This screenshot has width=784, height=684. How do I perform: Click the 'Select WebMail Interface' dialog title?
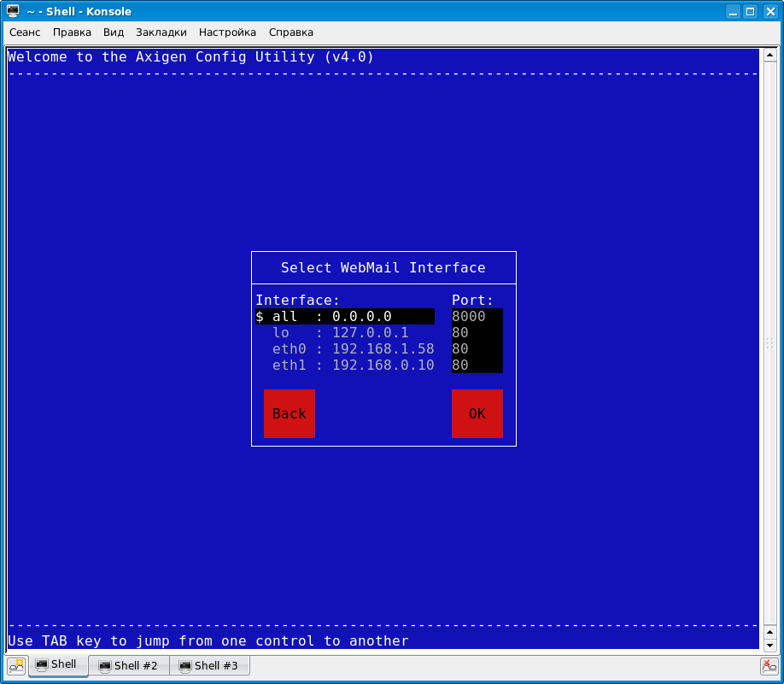tap(383, 268)
